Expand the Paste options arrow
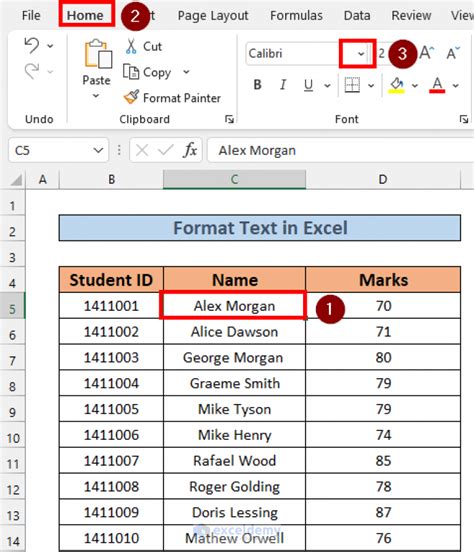Viewport: 474px width, 552px height. (x=96, y=96)
